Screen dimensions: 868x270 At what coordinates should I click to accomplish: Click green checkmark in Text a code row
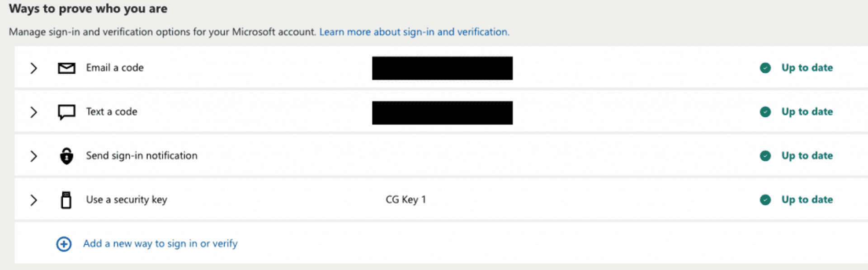point(765,112)
